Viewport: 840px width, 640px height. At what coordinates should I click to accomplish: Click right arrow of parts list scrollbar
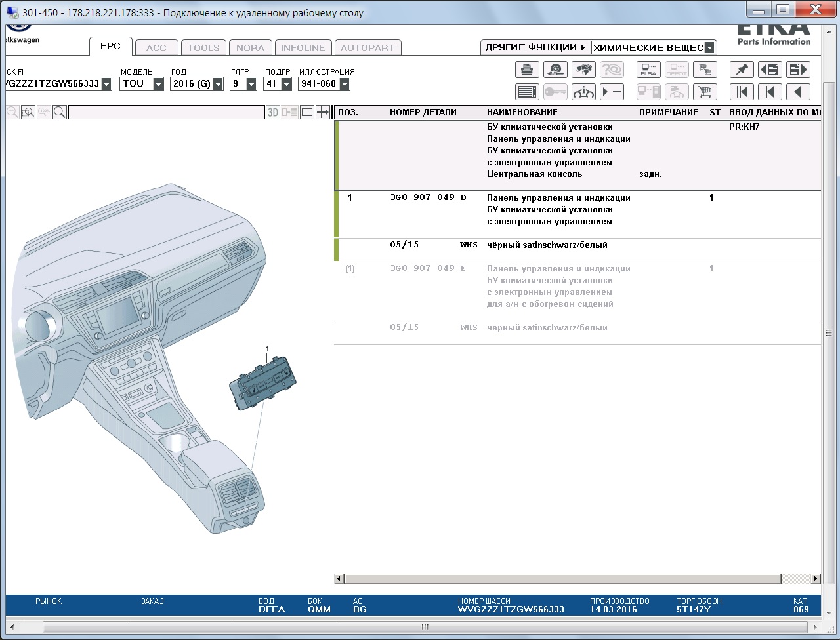pos(816,579)
